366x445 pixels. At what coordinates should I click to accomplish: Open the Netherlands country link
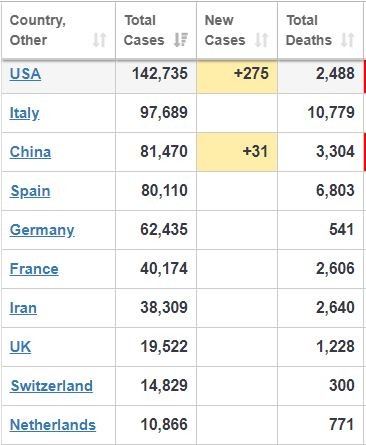coord(53,425)
